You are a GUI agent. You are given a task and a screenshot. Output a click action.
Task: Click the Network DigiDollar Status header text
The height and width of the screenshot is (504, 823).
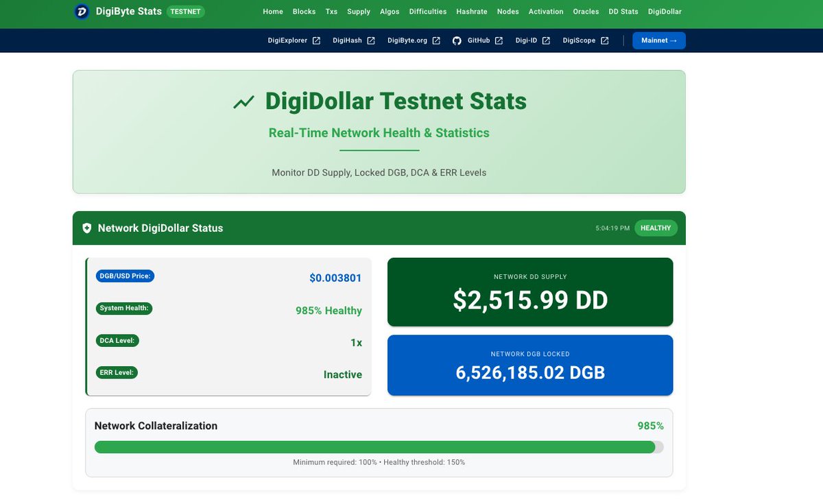coord(160,228)
